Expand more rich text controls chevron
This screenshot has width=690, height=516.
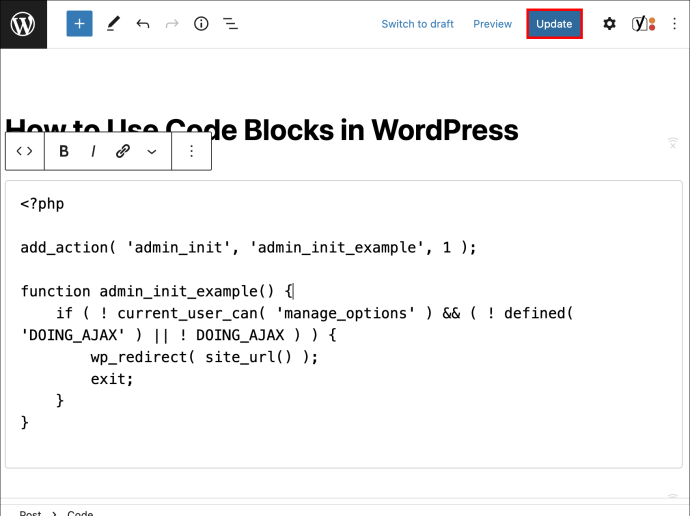[x=152, y=152]
